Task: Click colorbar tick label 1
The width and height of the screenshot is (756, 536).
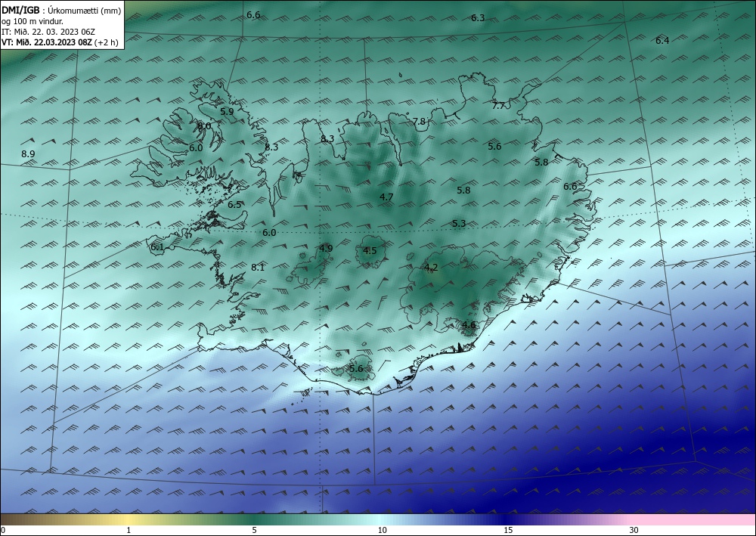Action: coord(129,530)
